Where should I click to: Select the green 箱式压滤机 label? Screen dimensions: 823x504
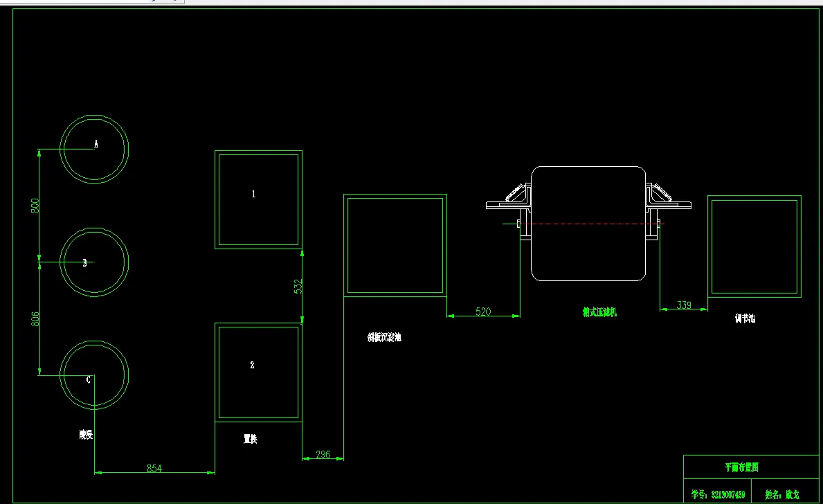pos(599,312)
